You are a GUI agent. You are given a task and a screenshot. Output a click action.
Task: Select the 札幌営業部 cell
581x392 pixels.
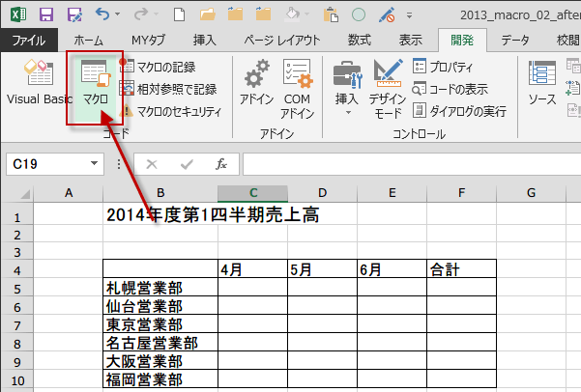point(160,288)
